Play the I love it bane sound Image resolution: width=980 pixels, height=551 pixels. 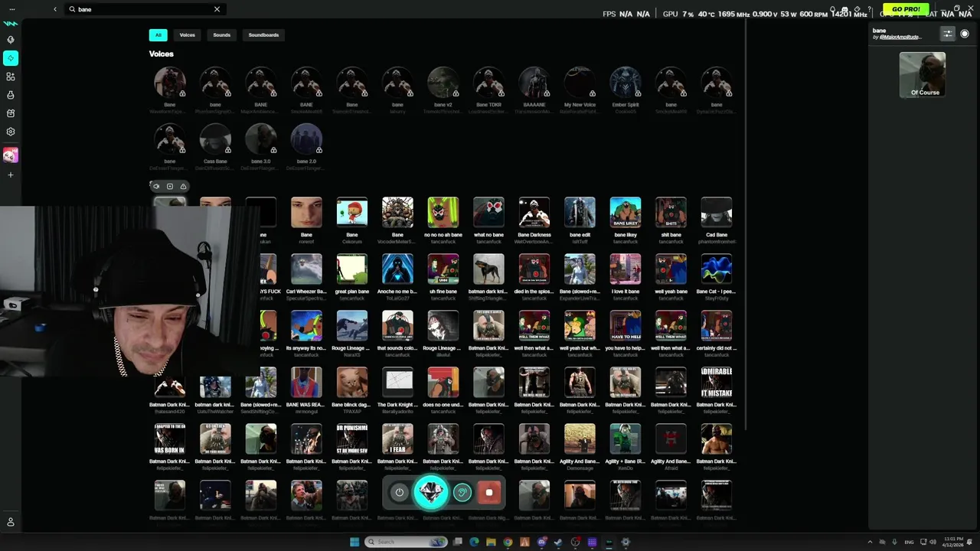(x=626, y=269)
